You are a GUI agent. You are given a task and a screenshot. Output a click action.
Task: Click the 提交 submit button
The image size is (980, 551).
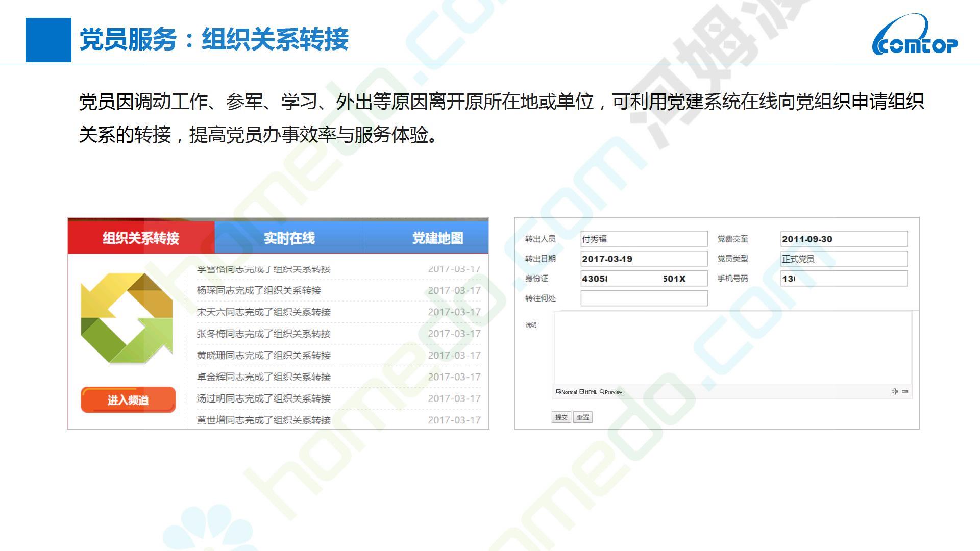pos(561,417)
